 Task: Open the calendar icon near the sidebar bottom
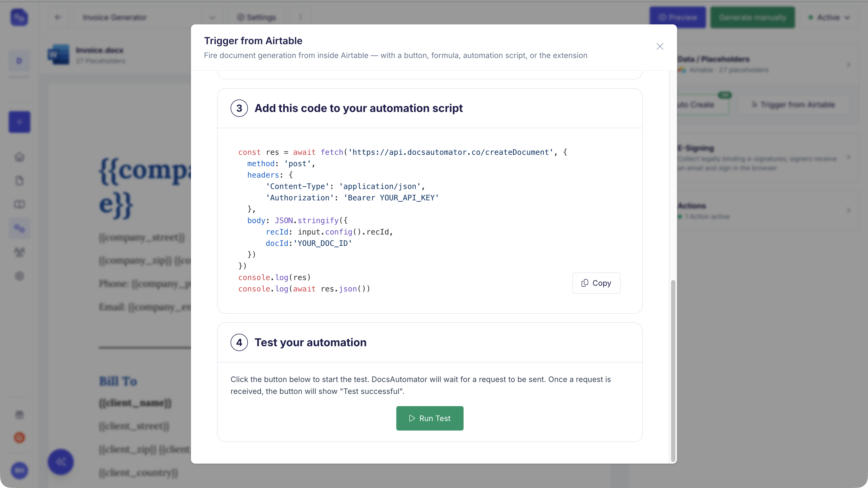click(19, 415)
